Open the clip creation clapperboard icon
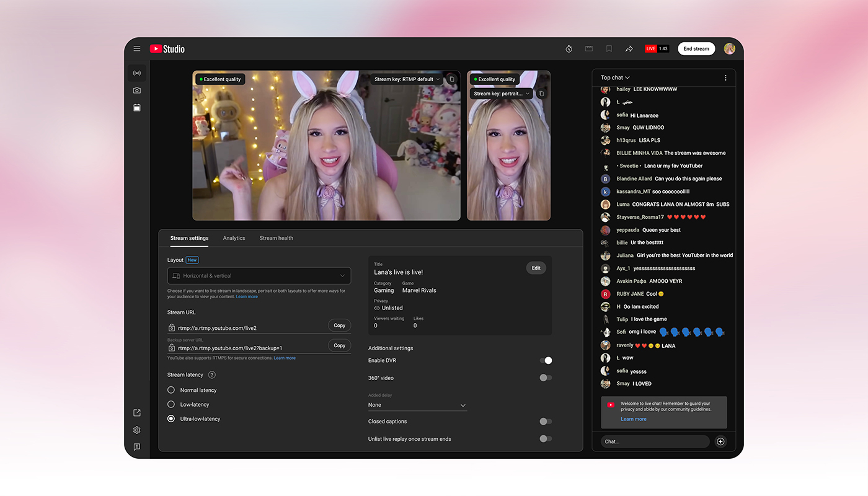868x496 pixels. (588, 48)
